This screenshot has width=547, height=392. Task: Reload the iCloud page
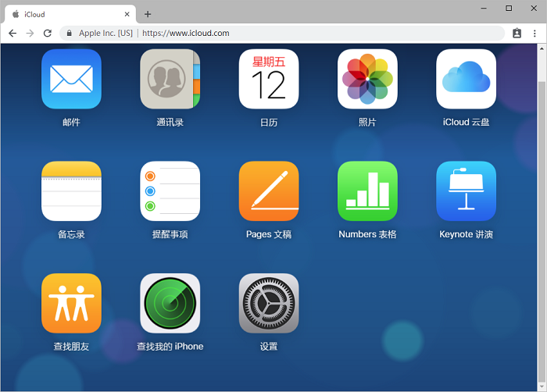coord(48,33)
